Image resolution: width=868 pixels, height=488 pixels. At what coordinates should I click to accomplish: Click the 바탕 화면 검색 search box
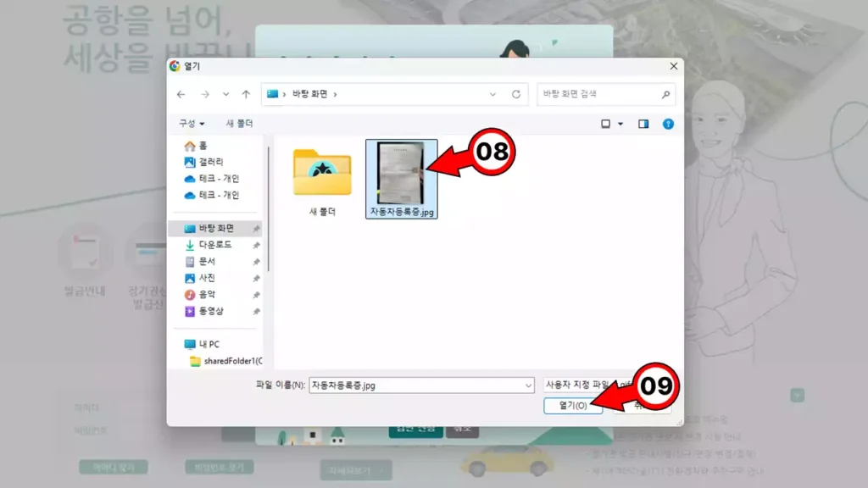tap(598, 94)
